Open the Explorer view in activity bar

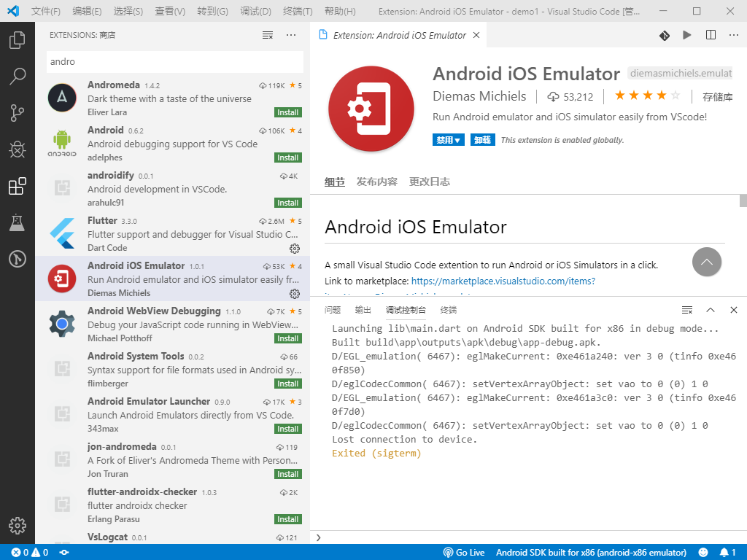click(x=18, y=39)
